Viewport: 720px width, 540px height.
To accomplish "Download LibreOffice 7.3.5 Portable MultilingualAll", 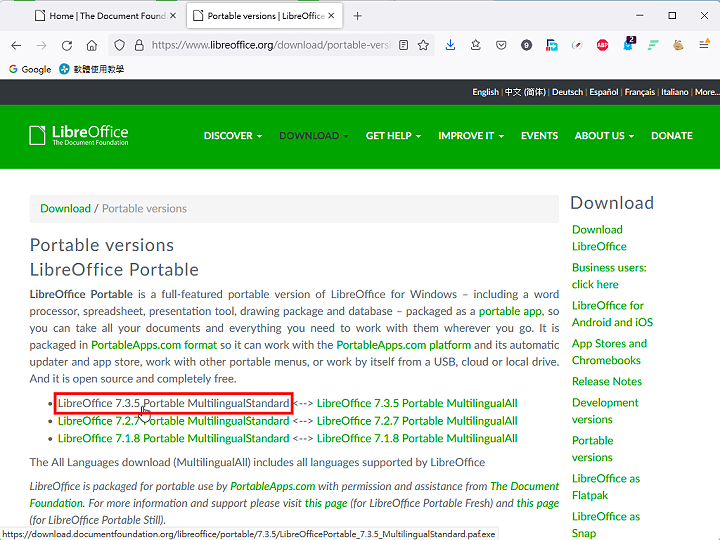I will coord(417,403).
